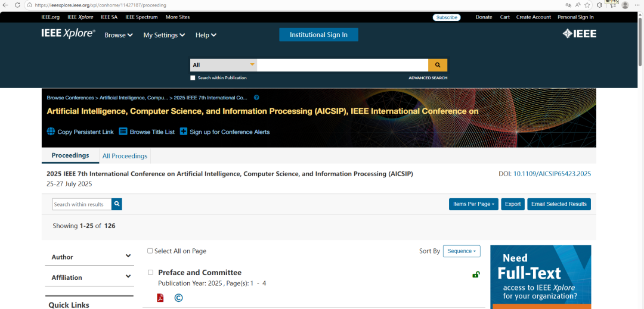Click the blue search within results magnifier
This screenshot has height=309, width=644.
[117, 204]
